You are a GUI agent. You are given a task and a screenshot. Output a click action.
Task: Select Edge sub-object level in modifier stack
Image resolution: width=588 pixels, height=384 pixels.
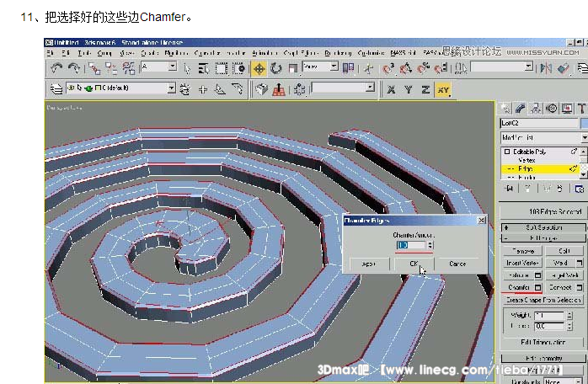pyautogui.click(x=540, y=168)
